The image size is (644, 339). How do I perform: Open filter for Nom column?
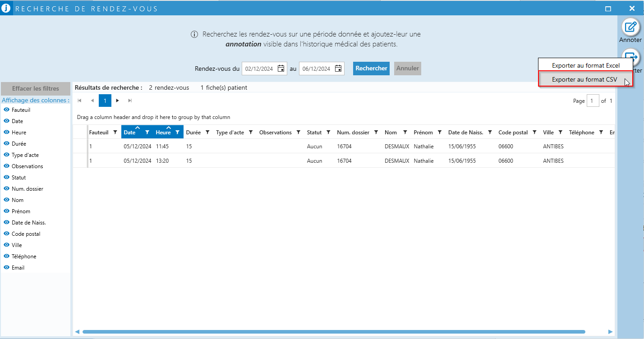click(405, 133)
